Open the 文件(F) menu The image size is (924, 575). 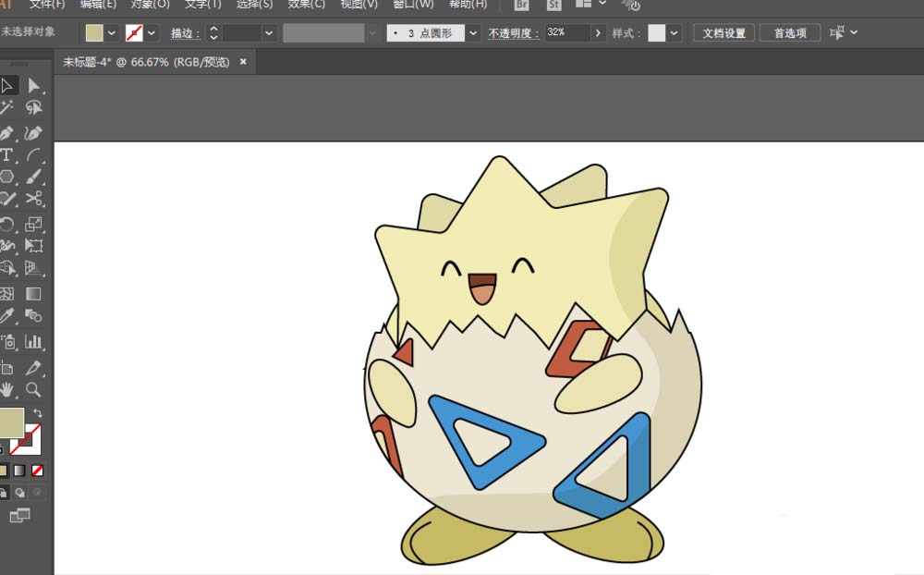click(48, 4)
